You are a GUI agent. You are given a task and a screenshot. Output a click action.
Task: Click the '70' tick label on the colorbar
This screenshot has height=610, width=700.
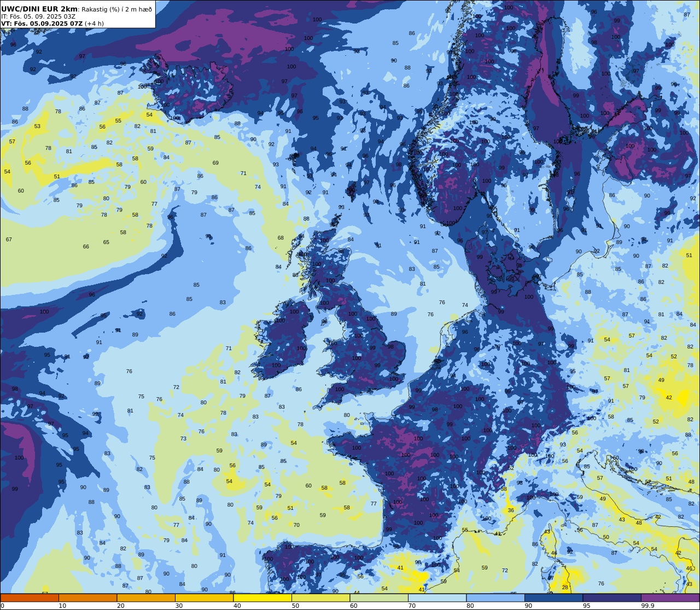412,606
